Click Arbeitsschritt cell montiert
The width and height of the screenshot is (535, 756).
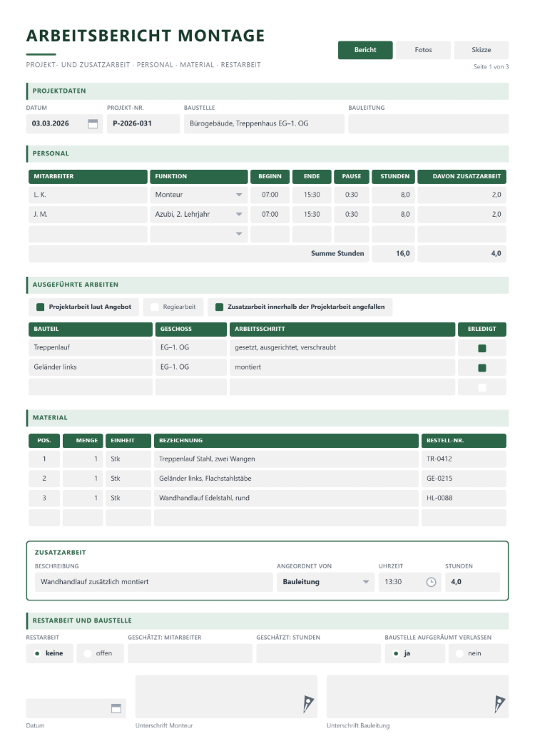(342, 367)
